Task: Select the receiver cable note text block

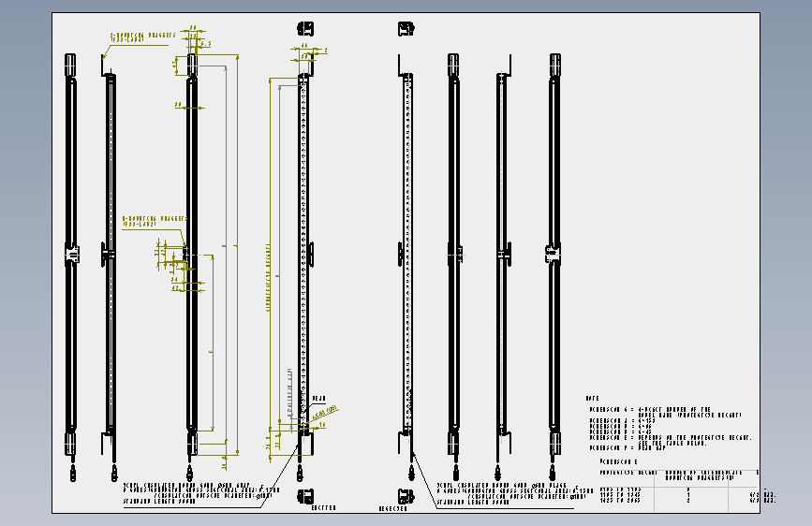Action: 515,493
